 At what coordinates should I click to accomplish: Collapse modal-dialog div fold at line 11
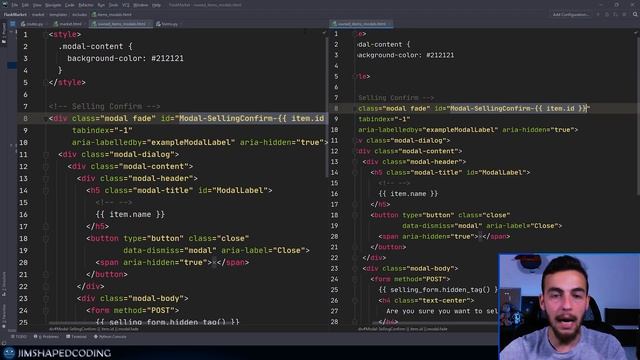[46, 155]
